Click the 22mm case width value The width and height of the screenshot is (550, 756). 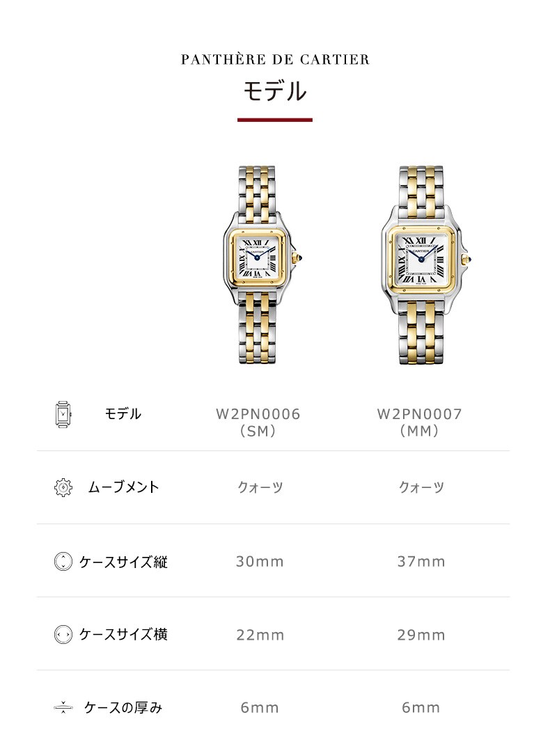coord(260,635)
